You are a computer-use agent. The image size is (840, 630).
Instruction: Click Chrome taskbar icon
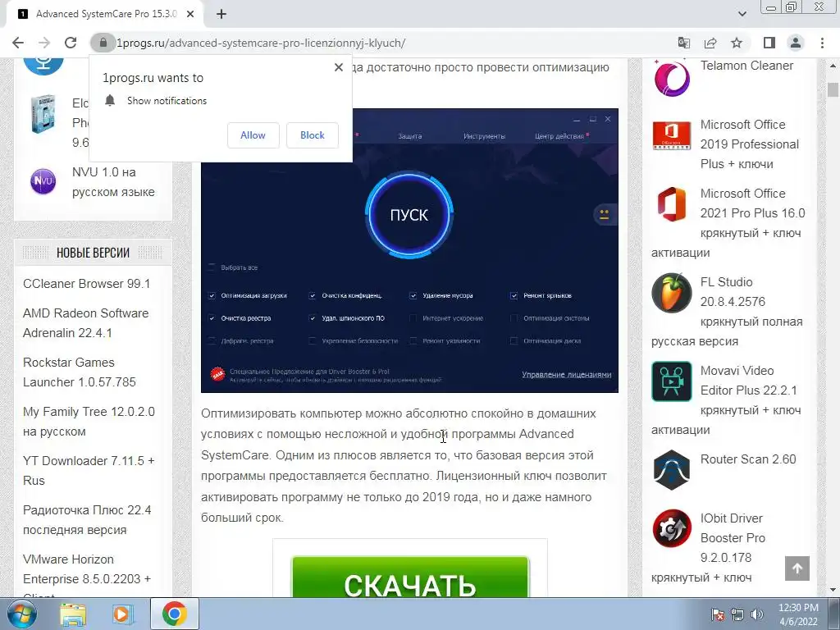174,614
